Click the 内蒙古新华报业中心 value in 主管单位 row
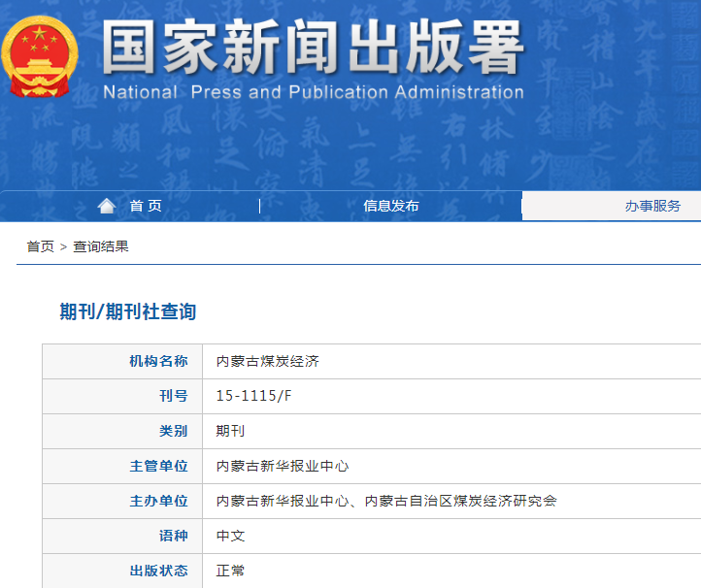Viewport: 701px width, 588px height. click(282, 466)
